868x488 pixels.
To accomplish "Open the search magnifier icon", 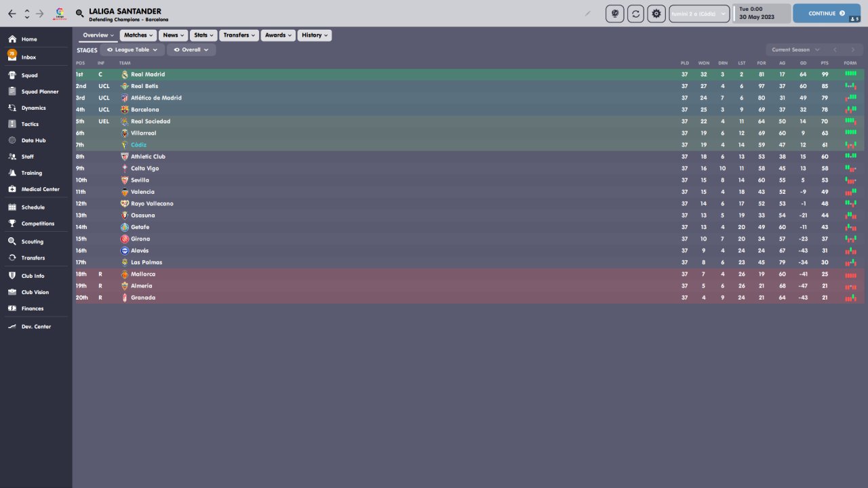I will point(80,14).
